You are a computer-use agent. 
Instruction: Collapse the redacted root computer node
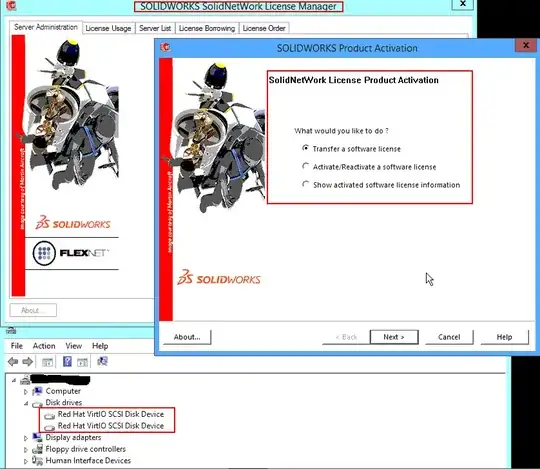[14, 380]
